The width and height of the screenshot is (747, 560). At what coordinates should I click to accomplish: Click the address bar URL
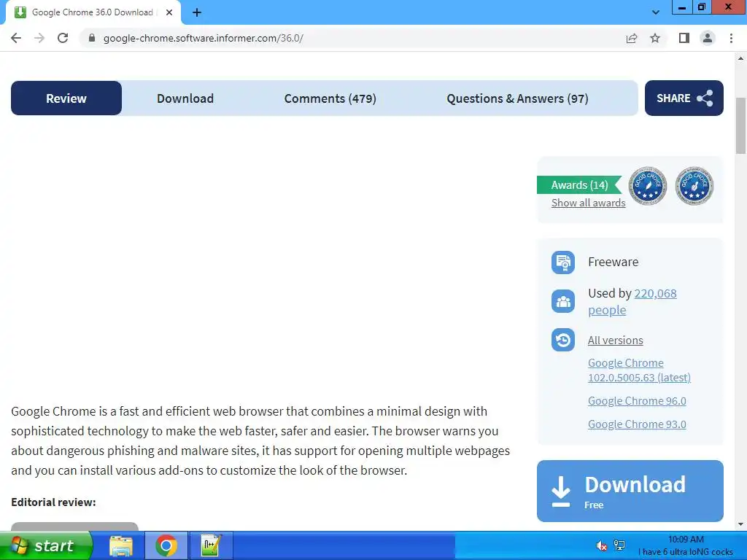pyautogui.click(x=203, y=38)
